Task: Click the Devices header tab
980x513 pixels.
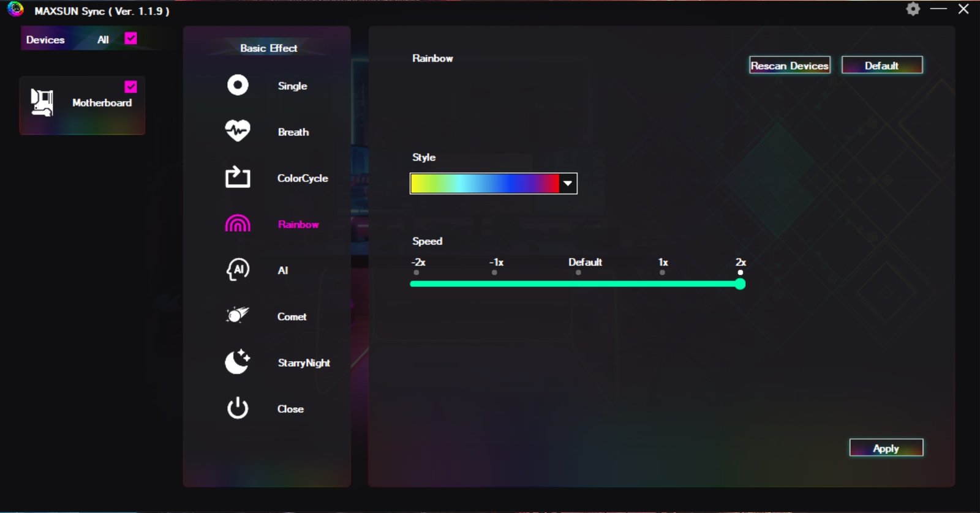Action: (45, 39)
